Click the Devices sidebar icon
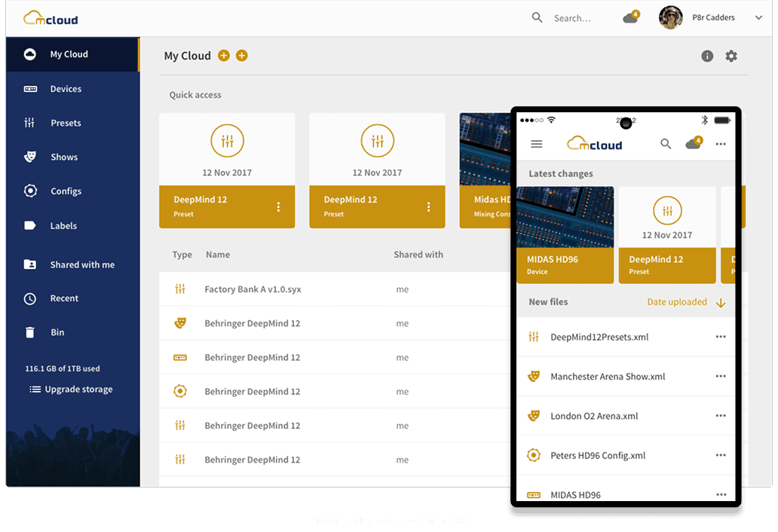The height and width of the screenshot is (532, 778). point(30,89)
